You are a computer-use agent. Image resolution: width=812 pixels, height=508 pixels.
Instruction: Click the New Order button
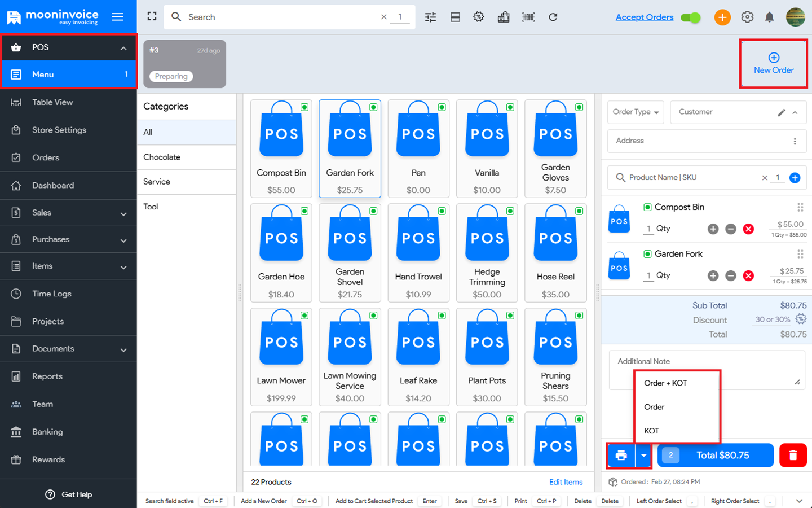(773, 63)
